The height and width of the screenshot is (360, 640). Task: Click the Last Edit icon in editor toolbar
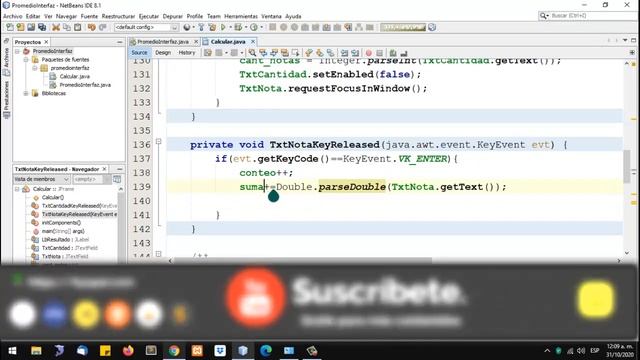208,53
